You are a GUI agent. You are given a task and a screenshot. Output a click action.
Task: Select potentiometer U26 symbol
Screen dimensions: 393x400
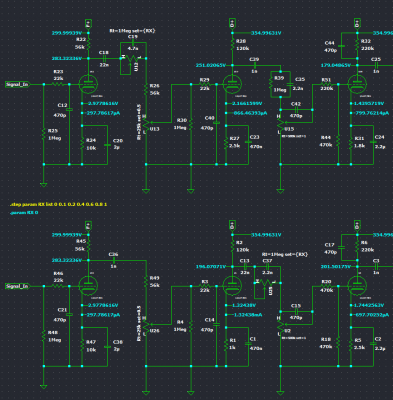(x=146, y=326)
